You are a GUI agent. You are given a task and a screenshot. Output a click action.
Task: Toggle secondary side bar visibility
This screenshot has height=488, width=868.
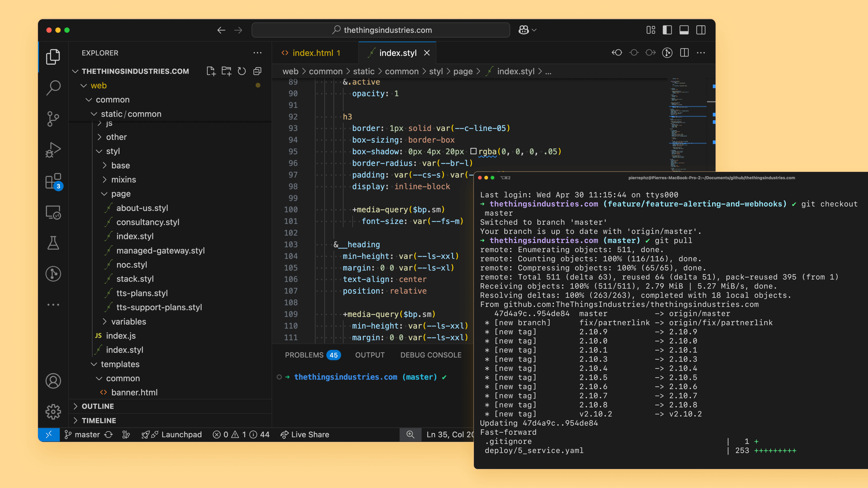pos(701,30)
